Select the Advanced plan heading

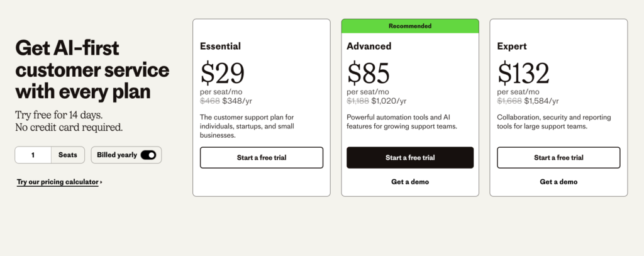(369, 46)
